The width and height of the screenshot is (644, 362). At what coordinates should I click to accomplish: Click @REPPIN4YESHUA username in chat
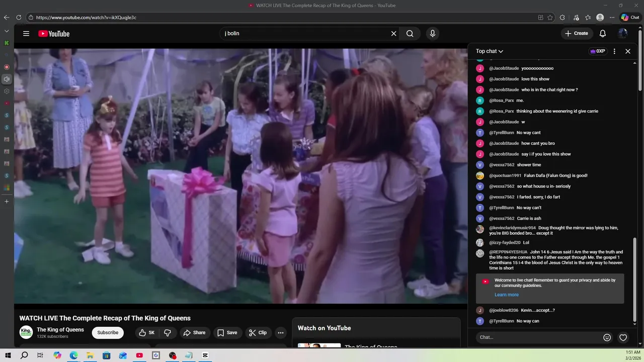pos(508,252)
